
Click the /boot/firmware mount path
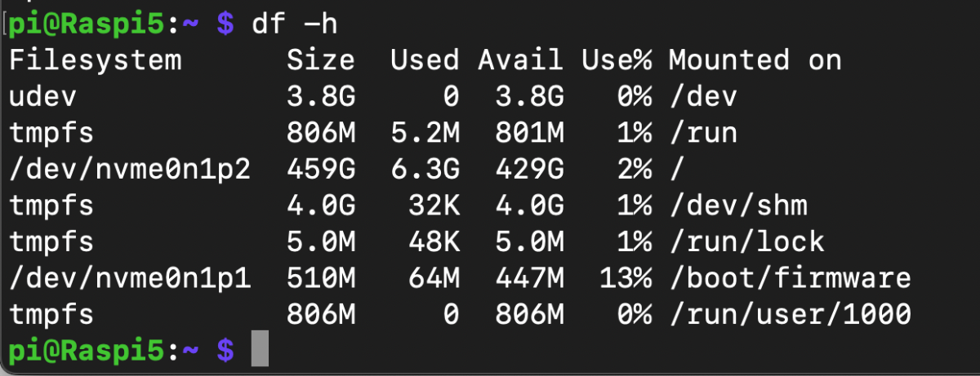pyautogui.click(x=790, y=278)
